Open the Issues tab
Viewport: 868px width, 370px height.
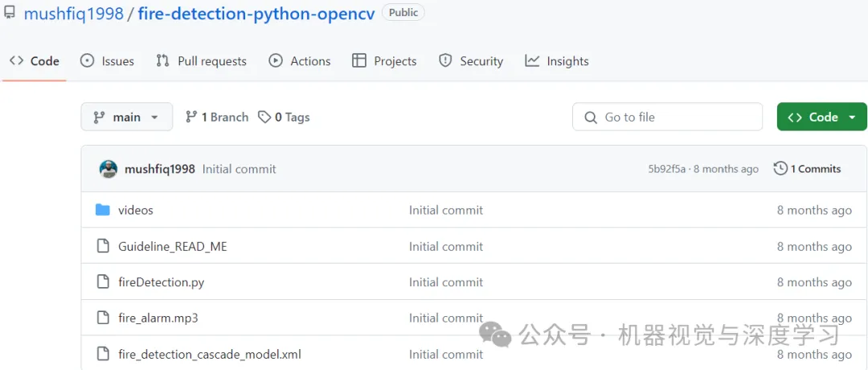pos(108,61)
